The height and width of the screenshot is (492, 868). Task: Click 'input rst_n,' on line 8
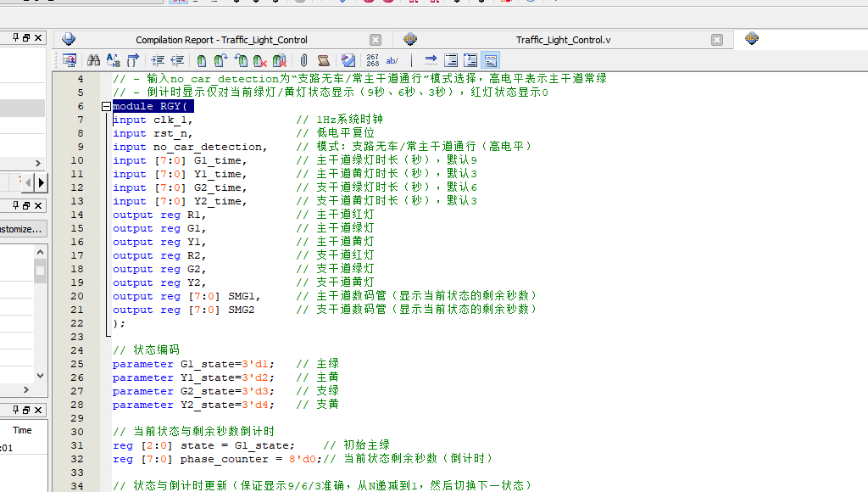point(153,133)
